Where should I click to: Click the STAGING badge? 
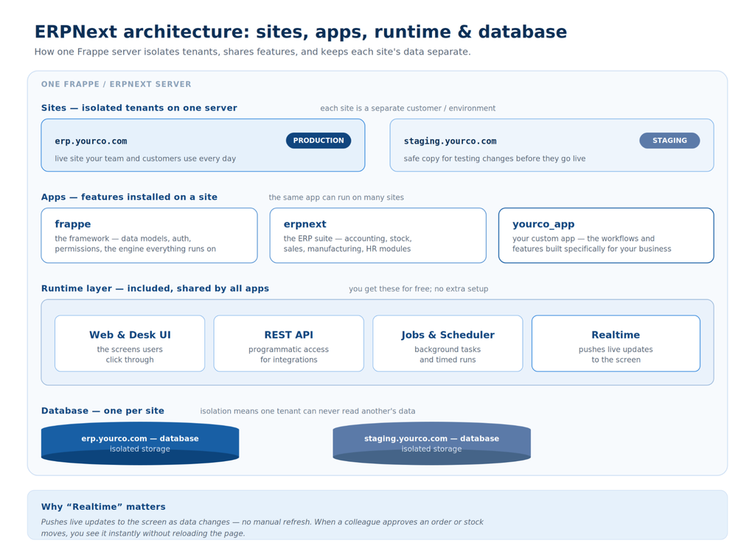coord(669,141)
